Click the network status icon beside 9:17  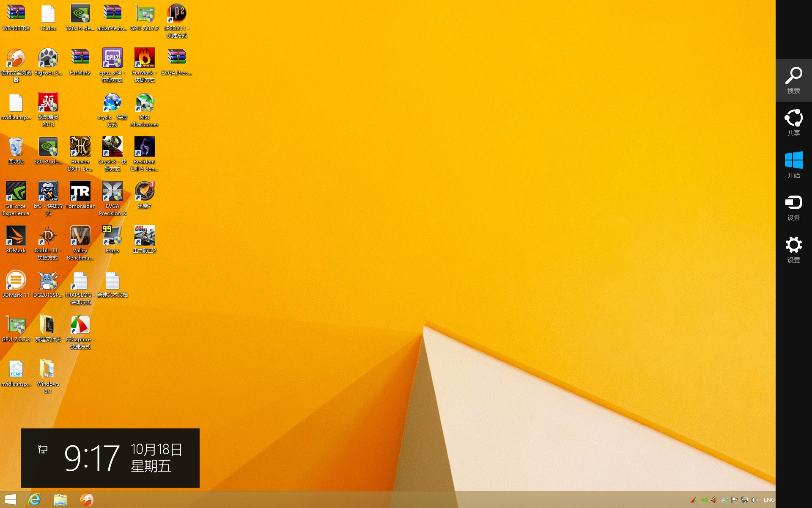click(43, 449)
